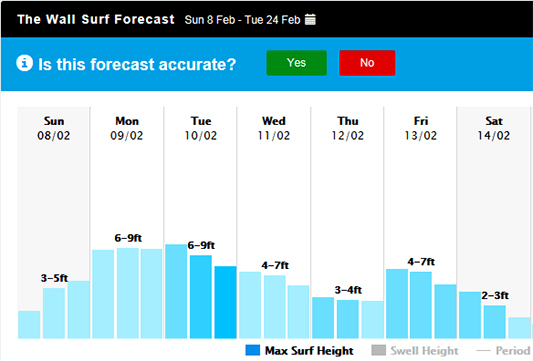Click the tallest Monday bar under 6-9ft
This screenshot has width=533, height=361.
pos(128,293)
